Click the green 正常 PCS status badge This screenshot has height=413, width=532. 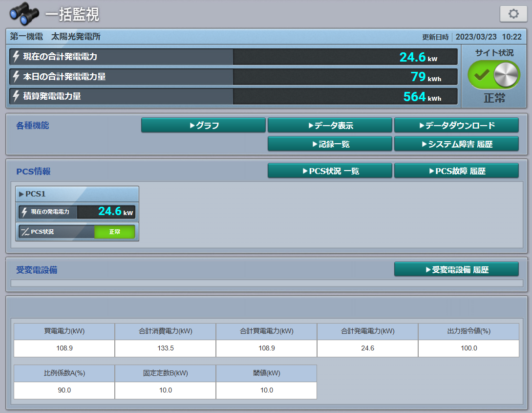115,232
